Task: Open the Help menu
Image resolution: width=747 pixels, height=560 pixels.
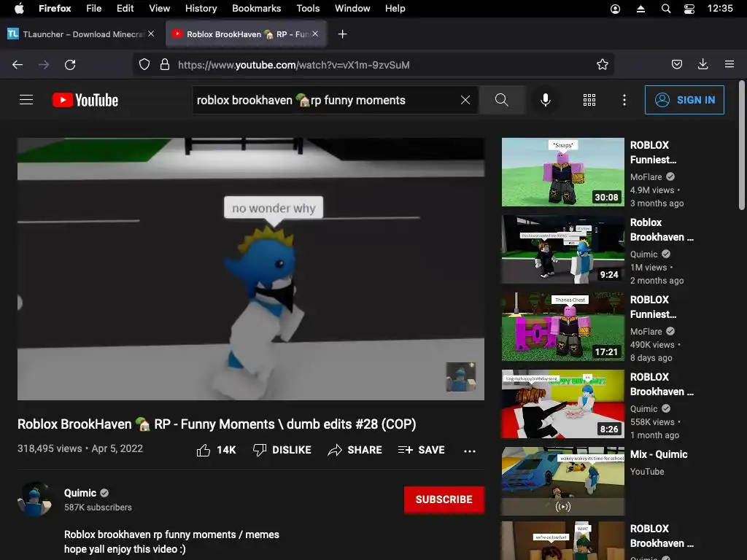Action: (395, 9)
